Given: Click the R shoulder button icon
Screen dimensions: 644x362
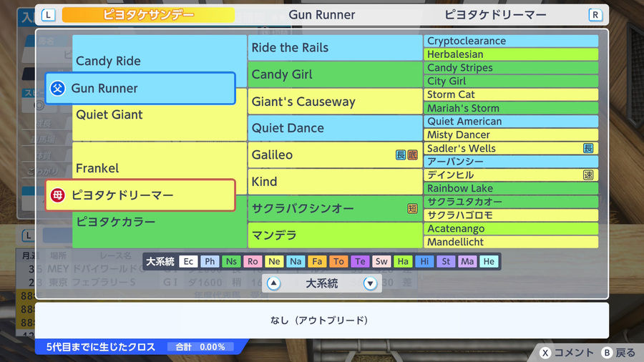Looking at the screenshot, I should click(595, 16).
